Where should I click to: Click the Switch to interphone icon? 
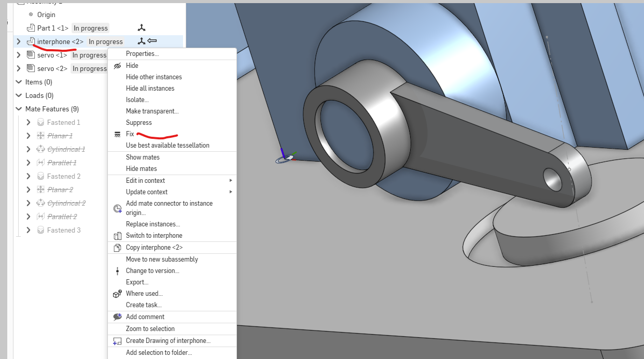(x=117, y=236)
